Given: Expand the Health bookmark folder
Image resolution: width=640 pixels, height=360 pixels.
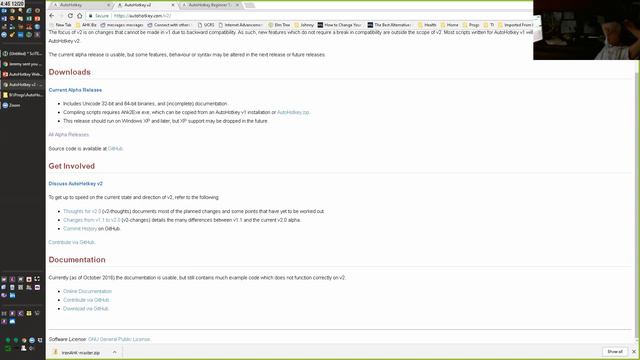Looking at the screenshot, I should 427,25.
